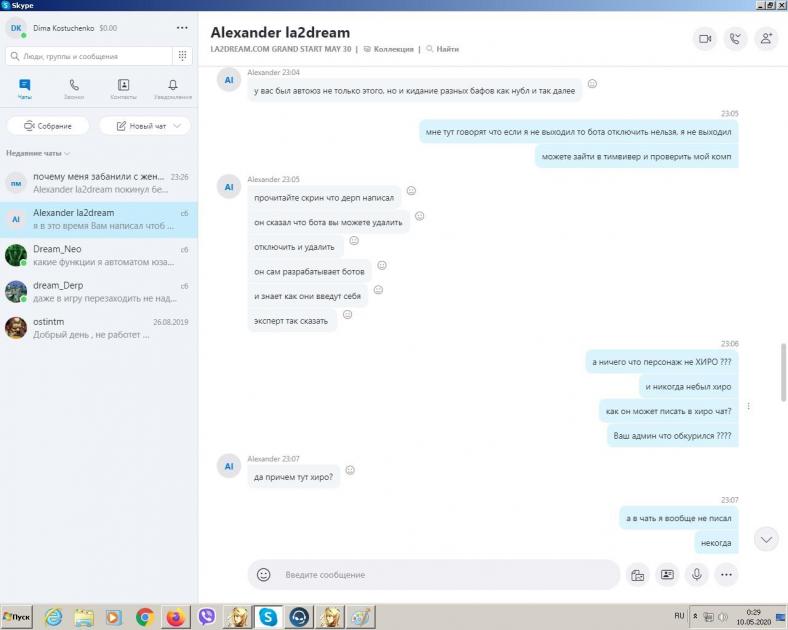Open the Calls tab in the sidebar
Viewport: 788px width, 630px height.
tap(74, 89)
